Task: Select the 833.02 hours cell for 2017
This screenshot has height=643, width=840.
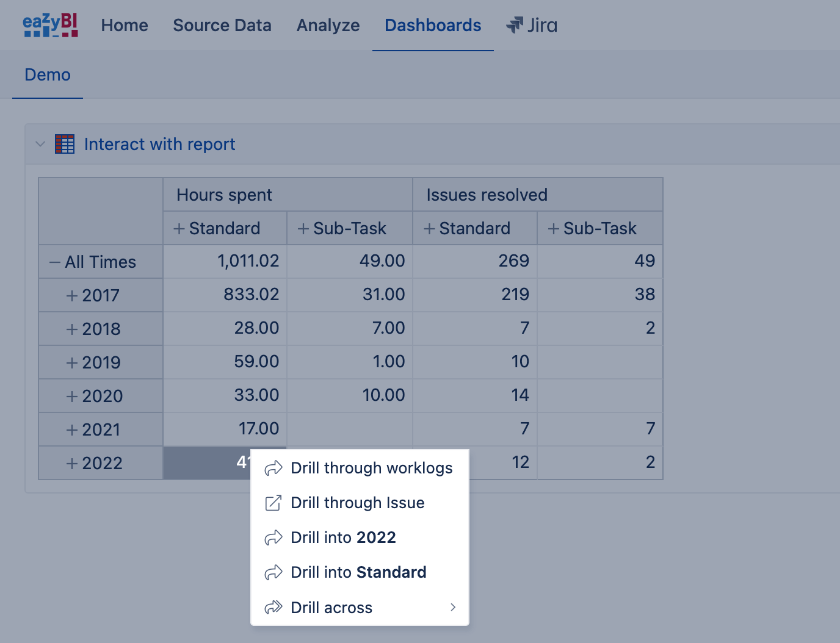Action: (225, 295)
